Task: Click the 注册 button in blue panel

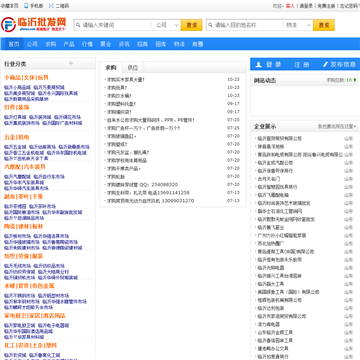Action: 302,65
